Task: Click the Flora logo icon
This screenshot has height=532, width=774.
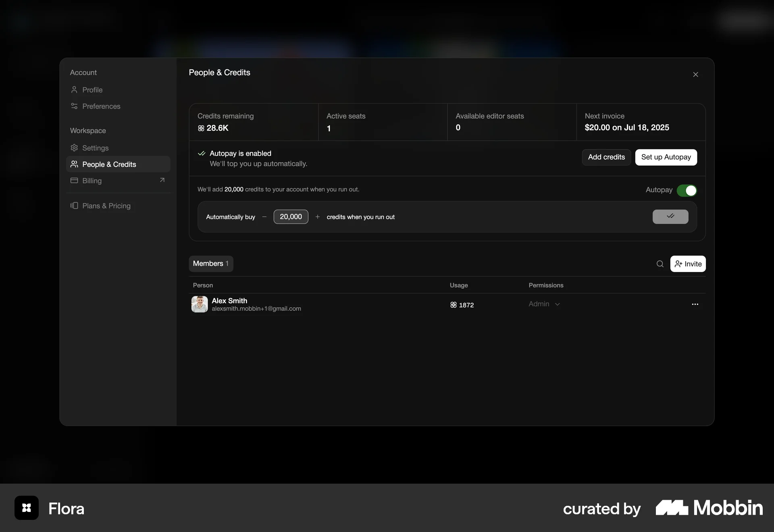Action: point(27,508)
